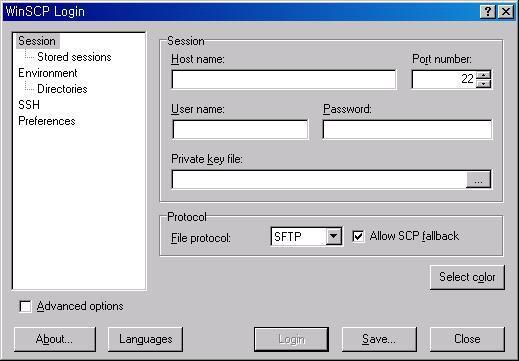519x361 pixels.
Task: Click the Save button
Action: (x=379, y=339)
